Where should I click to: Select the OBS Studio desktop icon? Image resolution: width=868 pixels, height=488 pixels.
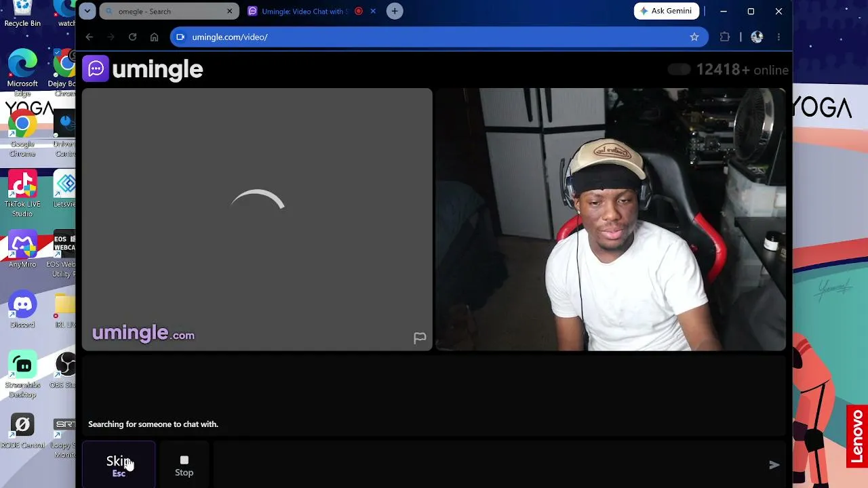pyautogui.click(x=66, y=370)
